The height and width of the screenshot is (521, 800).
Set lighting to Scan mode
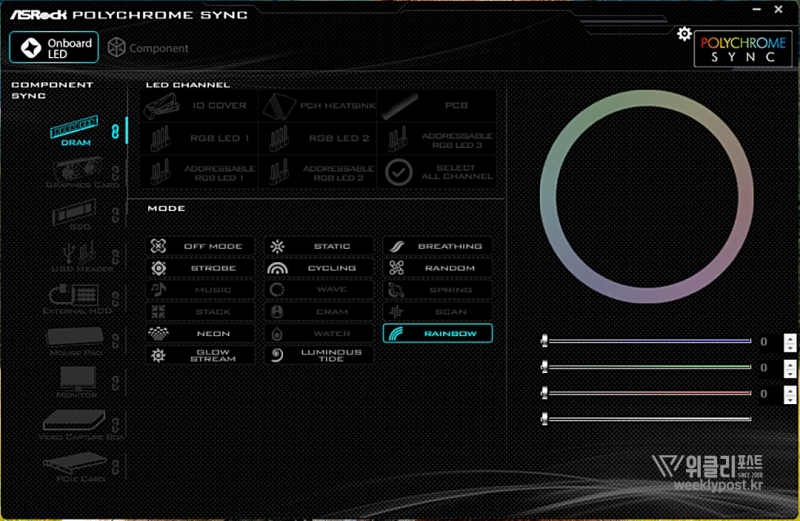pos(438,311)
